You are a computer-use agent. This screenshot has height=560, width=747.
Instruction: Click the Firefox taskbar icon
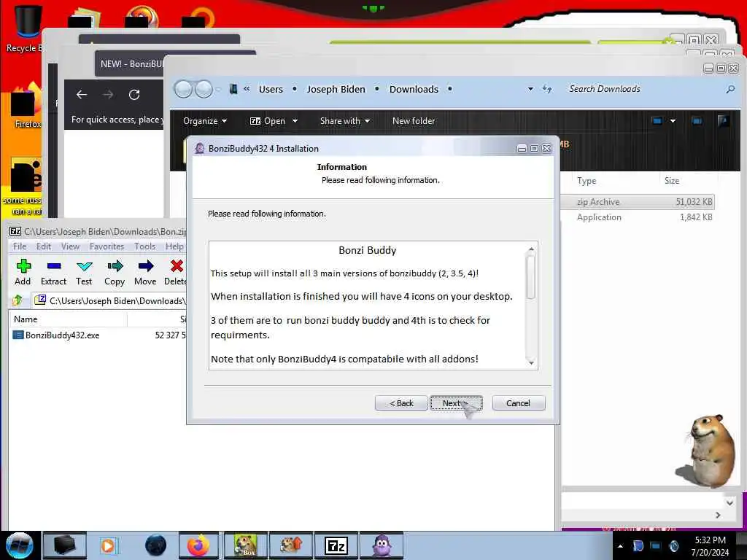tap(198, 545)
